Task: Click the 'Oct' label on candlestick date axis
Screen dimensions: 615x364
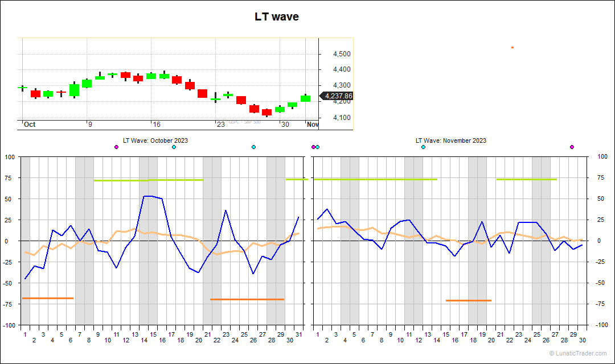Action: tap(30, 125)
